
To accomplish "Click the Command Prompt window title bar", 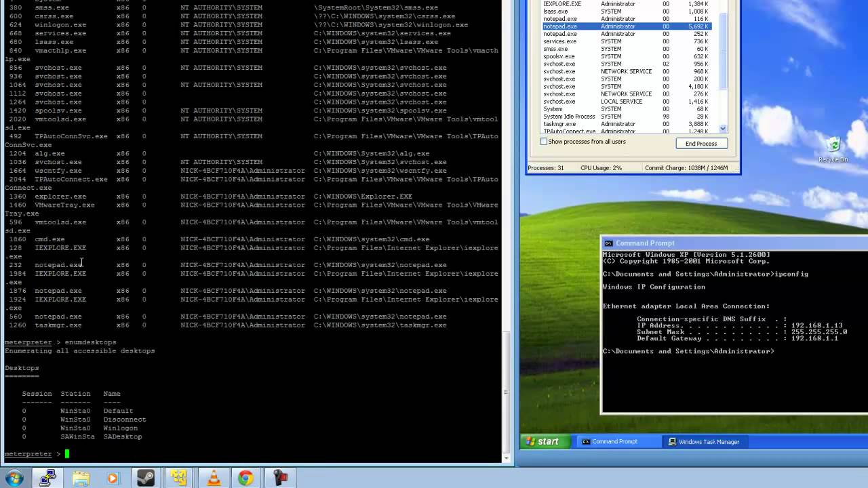I will point(734,243).
